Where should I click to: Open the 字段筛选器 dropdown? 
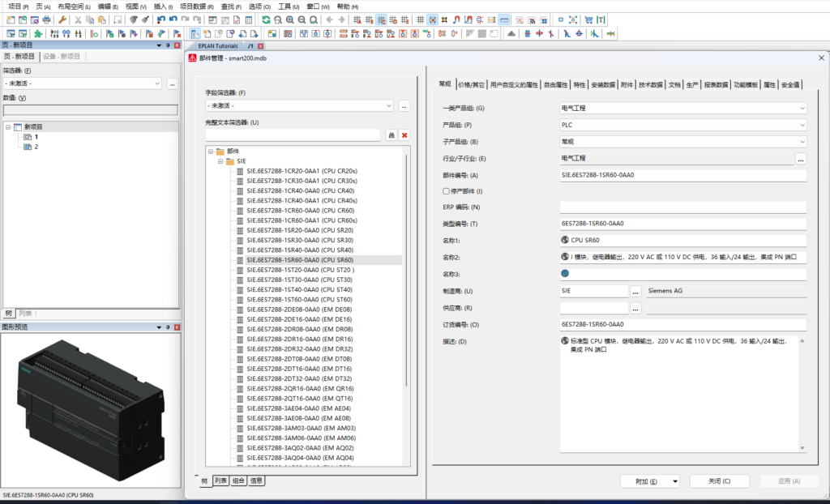(x=388, y=106)
